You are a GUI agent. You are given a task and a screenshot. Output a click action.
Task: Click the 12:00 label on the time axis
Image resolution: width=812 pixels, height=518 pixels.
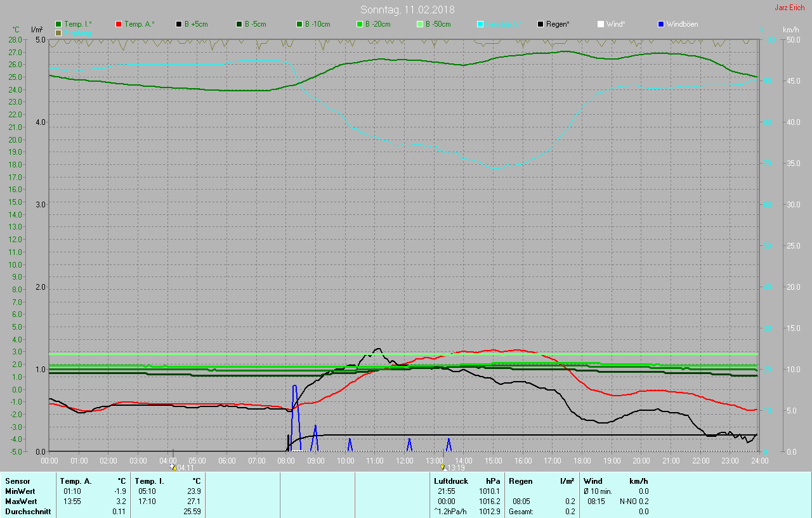point(405,460)
